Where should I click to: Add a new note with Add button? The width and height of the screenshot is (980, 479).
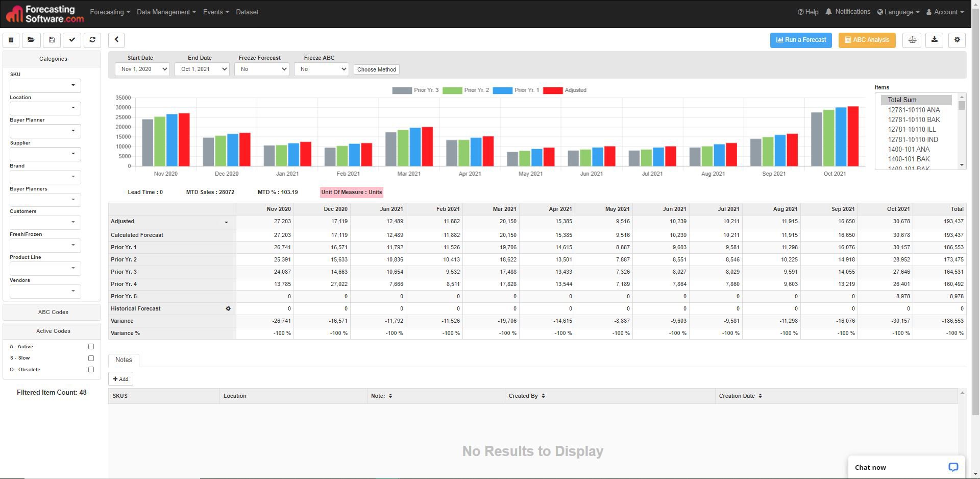click(121, 379)
